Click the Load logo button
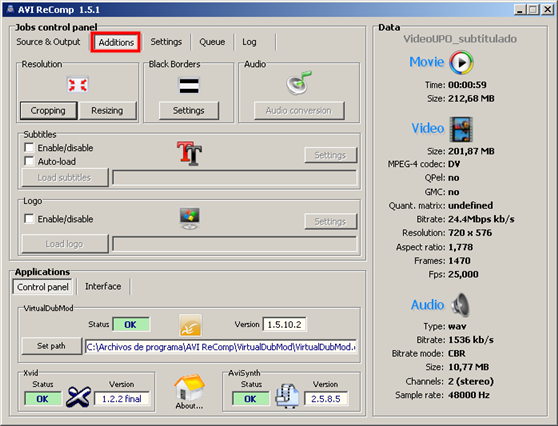This screenshot has height=426, width=558. [65, 244]
